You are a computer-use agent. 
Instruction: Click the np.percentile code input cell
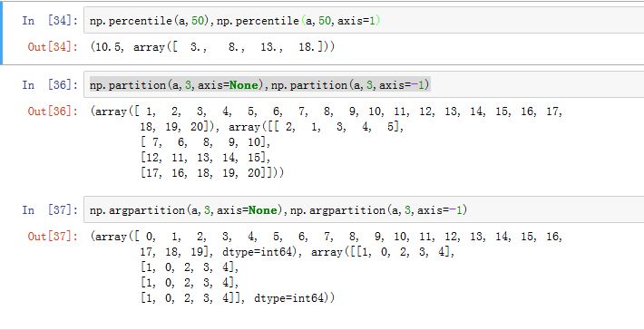click(364, 20)
